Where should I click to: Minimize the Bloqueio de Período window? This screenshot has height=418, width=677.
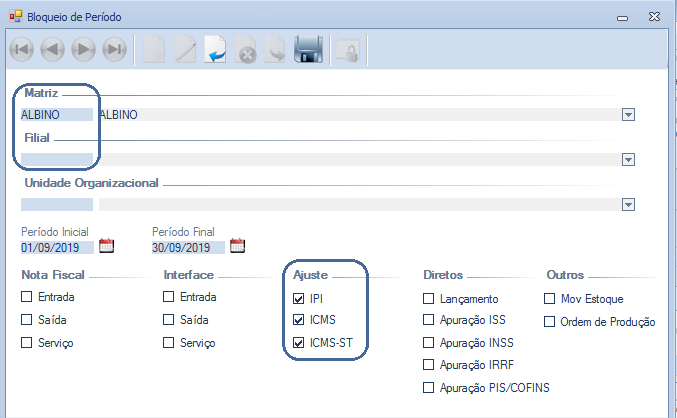tap(622, 18)
